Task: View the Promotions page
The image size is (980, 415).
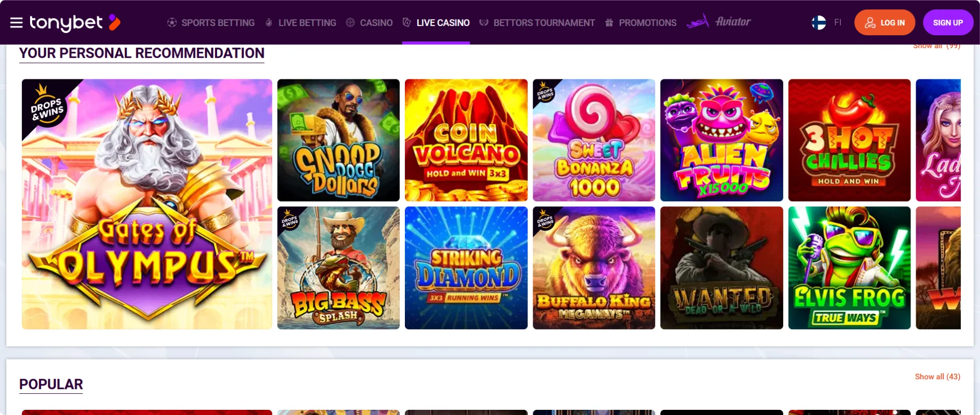Action: click(641, 23)
